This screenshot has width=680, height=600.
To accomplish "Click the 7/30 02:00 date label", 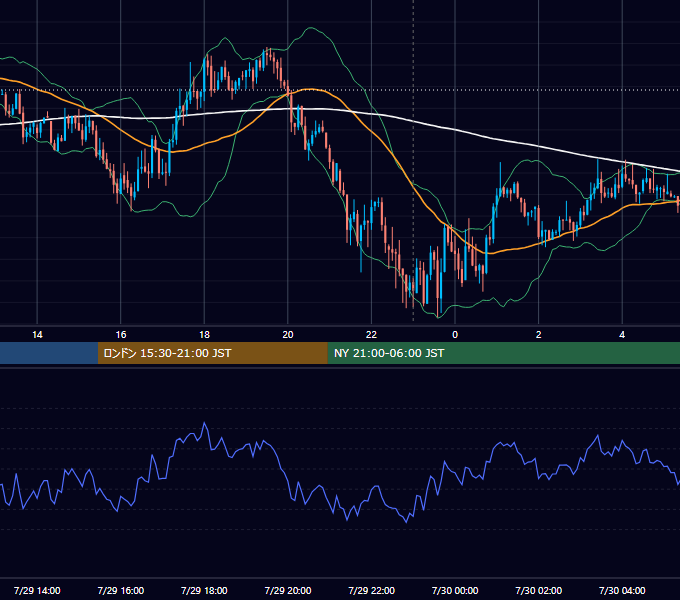I will pos(539,590).
